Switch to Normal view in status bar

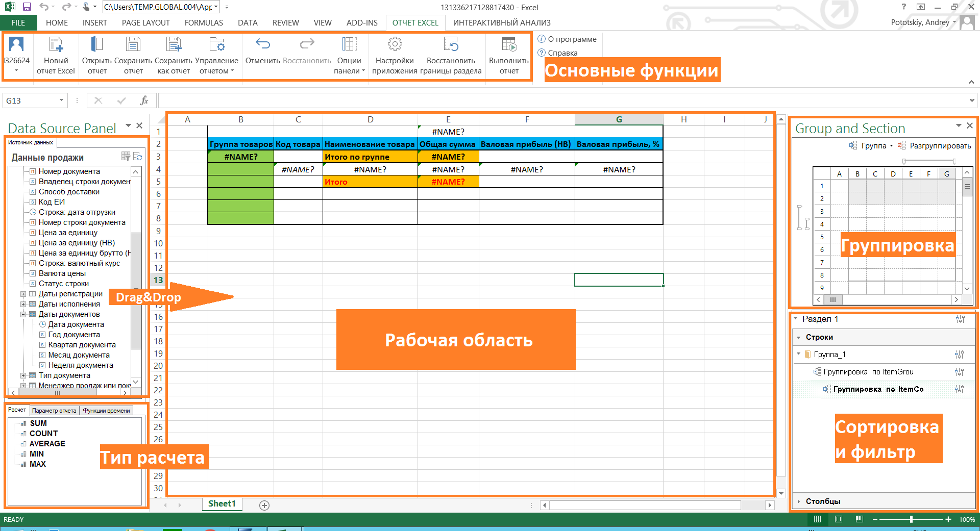tap(817, 519)
